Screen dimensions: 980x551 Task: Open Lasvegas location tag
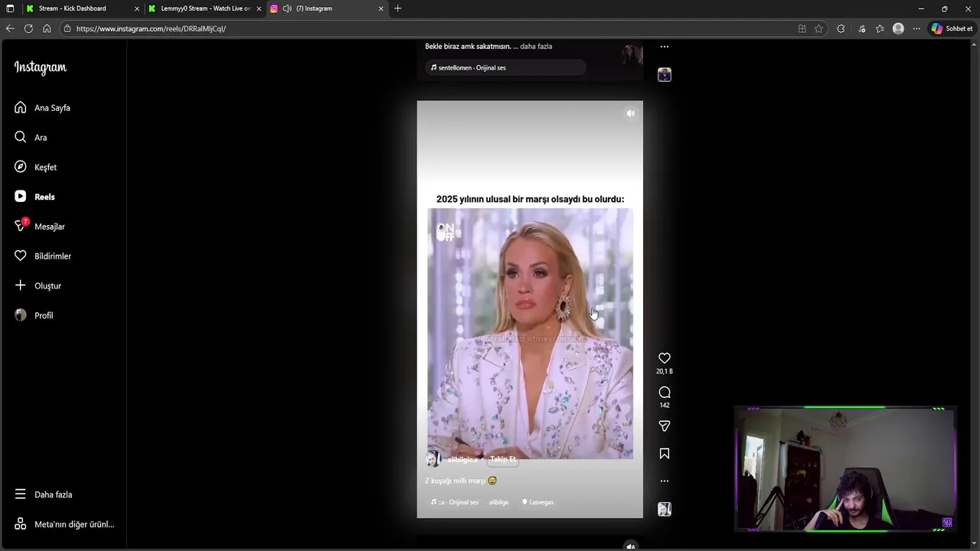pyautogui.click(x=537, y=502)
